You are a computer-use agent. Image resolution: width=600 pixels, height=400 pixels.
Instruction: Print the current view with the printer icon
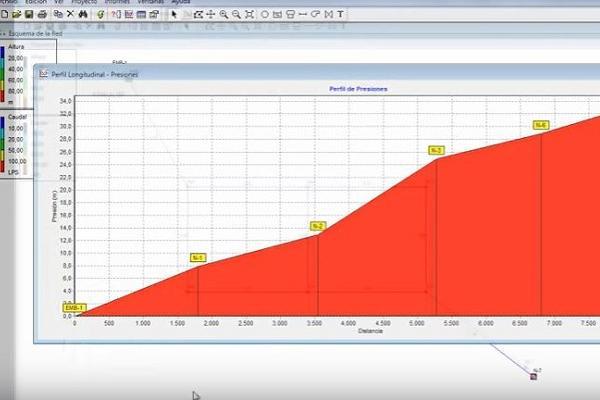(43, 15)
